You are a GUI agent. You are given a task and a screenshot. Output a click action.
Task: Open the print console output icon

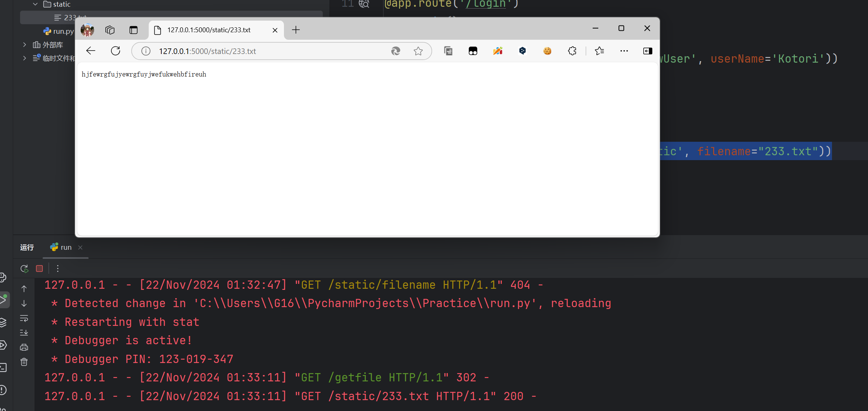tap(24, 347)
